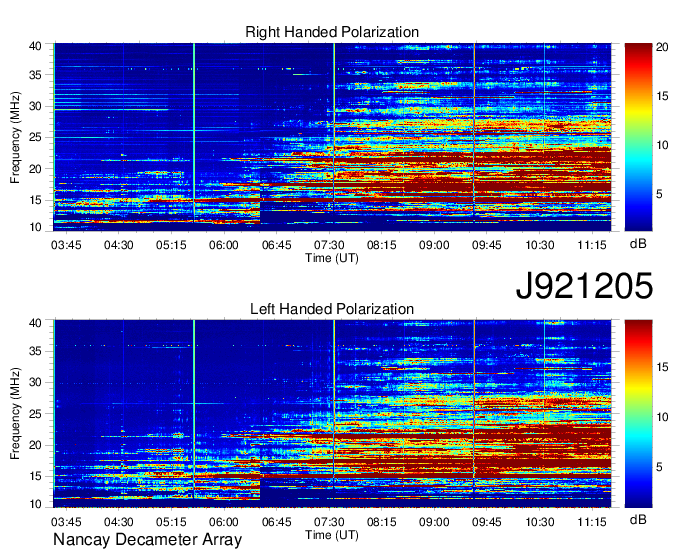Click the 5 tick on Left Handed colorbar
Viewport: 680px width, 552px height.
pos(659,467)
